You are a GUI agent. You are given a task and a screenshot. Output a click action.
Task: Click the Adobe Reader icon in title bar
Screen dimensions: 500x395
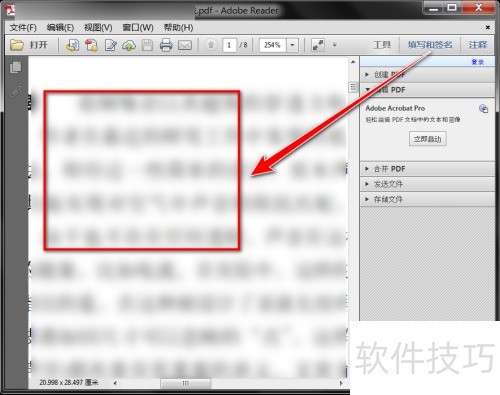click(x=10, y=10)
